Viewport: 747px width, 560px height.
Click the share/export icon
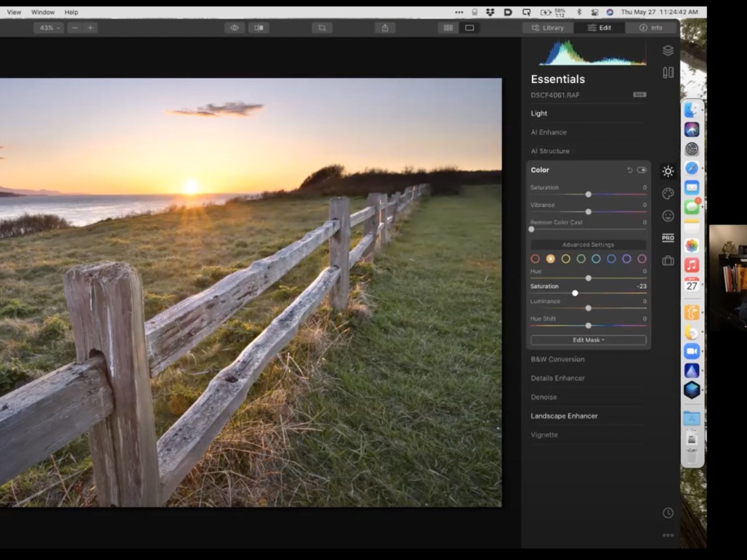[x=385, y=28]
